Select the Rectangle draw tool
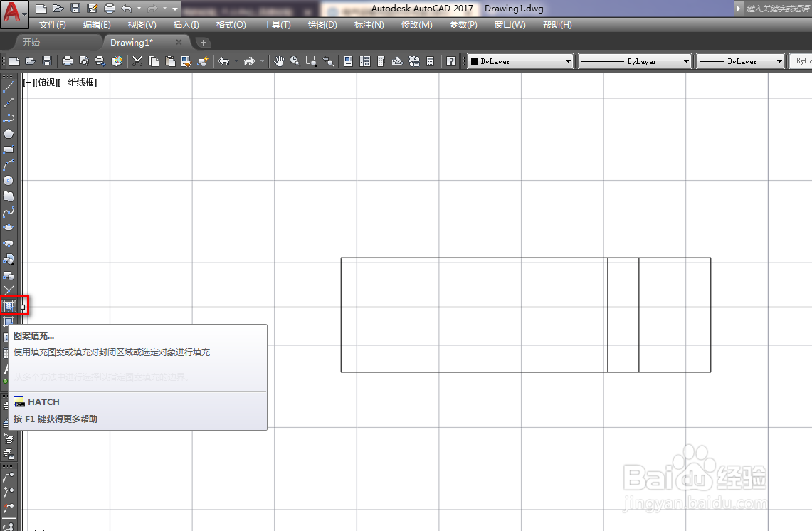 coord(9,149)
